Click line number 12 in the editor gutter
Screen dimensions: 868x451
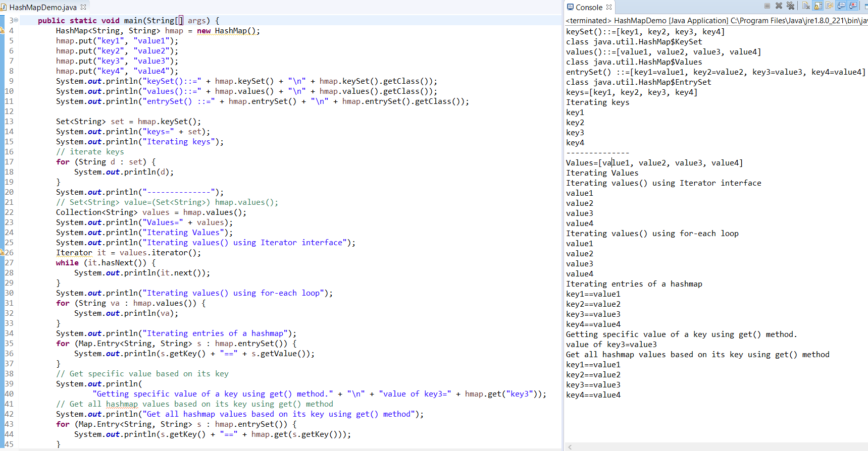pyautogui.click(x=9, y=111)
